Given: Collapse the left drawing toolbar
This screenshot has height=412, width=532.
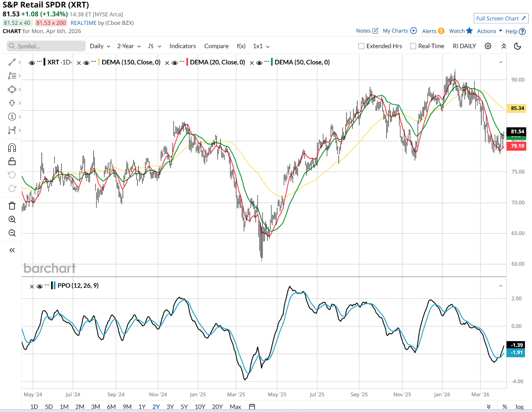Looking at the screenshot, I should 12,250.
